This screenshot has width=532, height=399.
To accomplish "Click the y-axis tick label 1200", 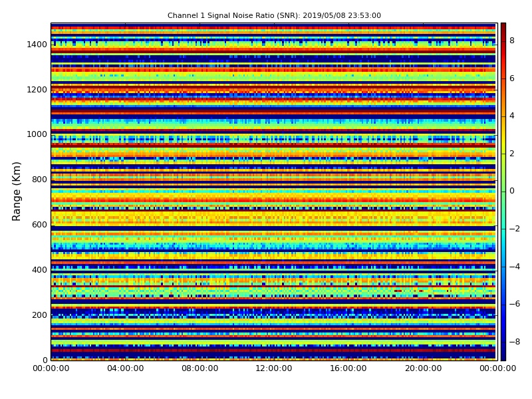I will tap(37, 90).
